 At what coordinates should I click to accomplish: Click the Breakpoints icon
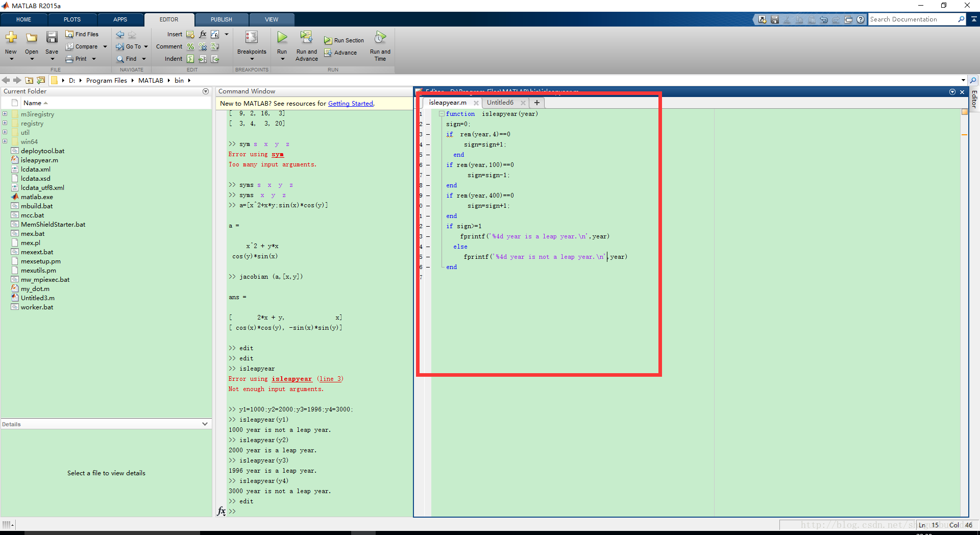(x=252, y=37)
